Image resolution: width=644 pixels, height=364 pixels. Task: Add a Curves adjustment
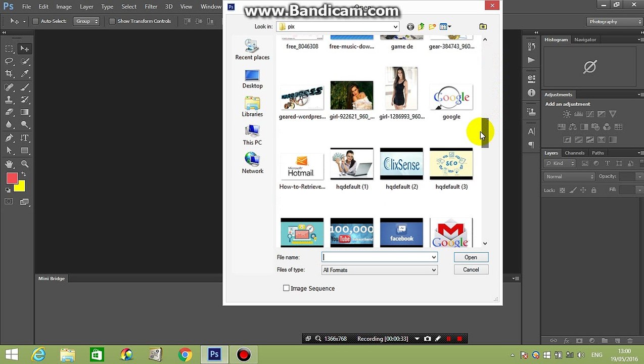(x=590, y=114)
